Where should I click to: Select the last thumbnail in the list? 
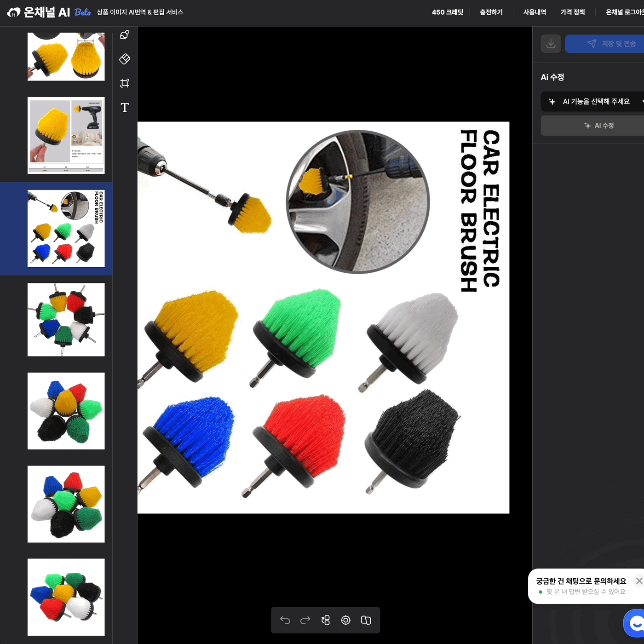coord(66,597)
